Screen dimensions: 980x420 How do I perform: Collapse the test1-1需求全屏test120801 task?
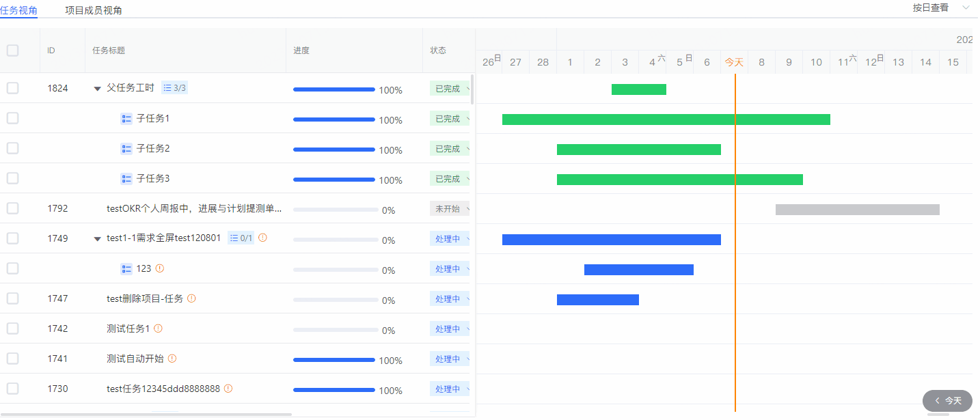click(97, 239)
